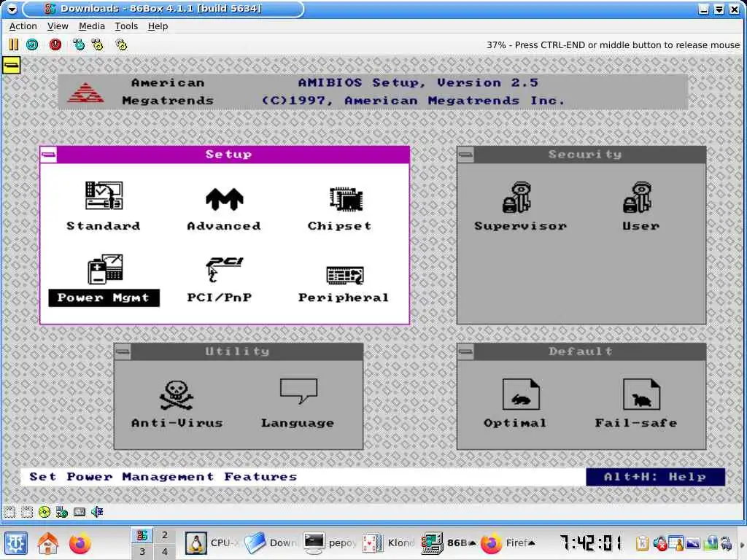Switch to virtual desktop 2
The height and width of the screenshot is (560, 747).
[x=165, y=534]
